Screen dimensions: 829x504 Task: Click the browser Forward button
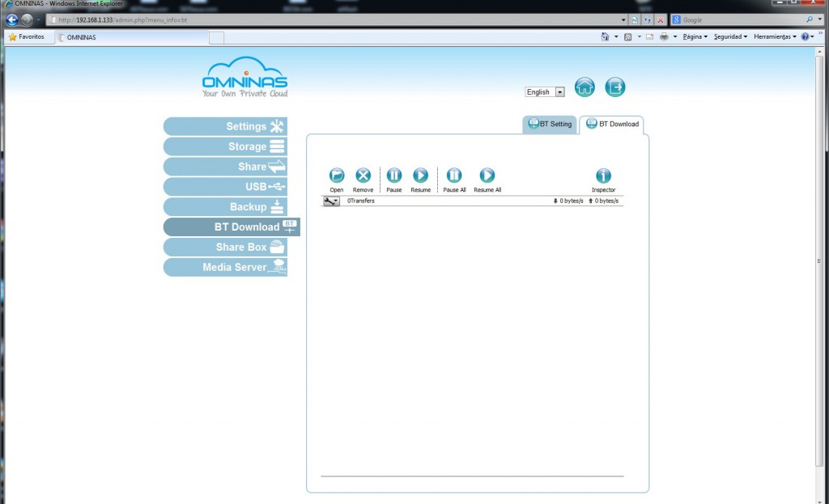point(27,20)
